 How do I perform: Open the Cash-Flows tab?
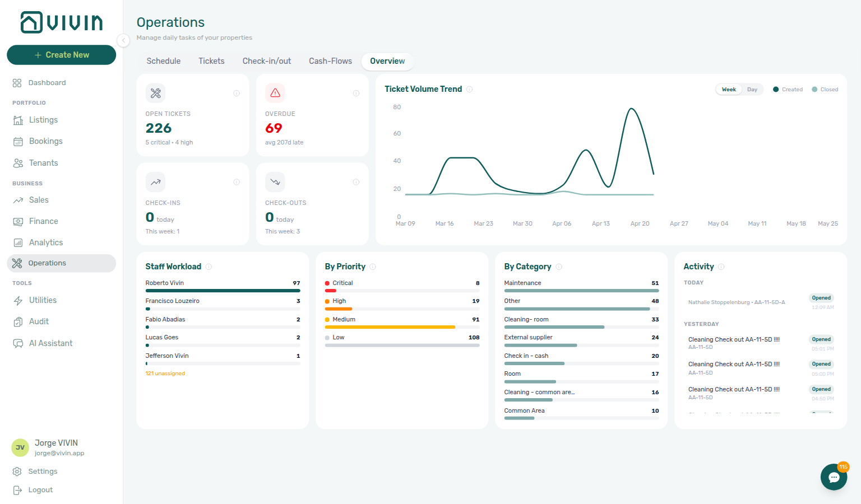point(331,61)
